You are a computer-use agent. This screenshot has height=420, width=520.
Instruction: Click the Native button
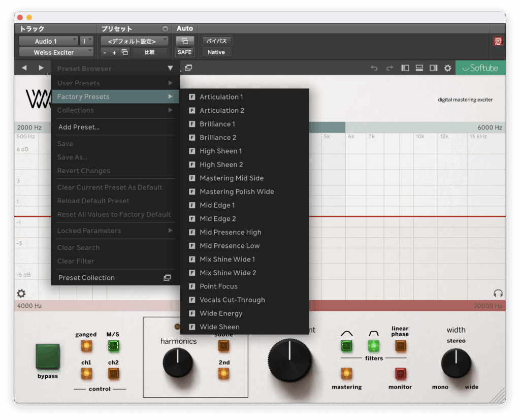216,52
